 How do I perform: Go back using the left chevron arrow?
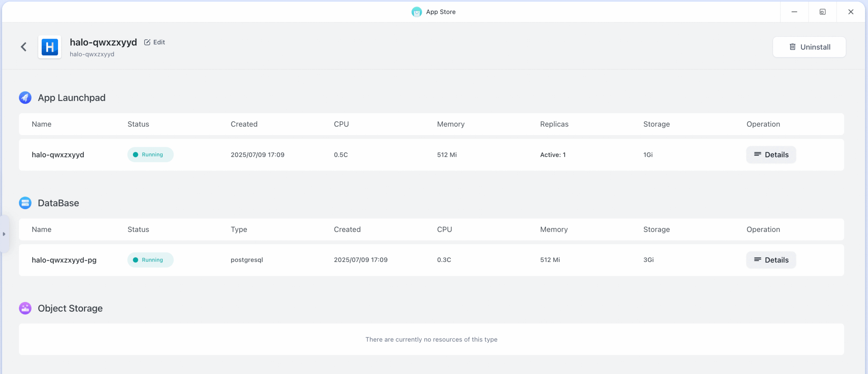pos(24,47)
